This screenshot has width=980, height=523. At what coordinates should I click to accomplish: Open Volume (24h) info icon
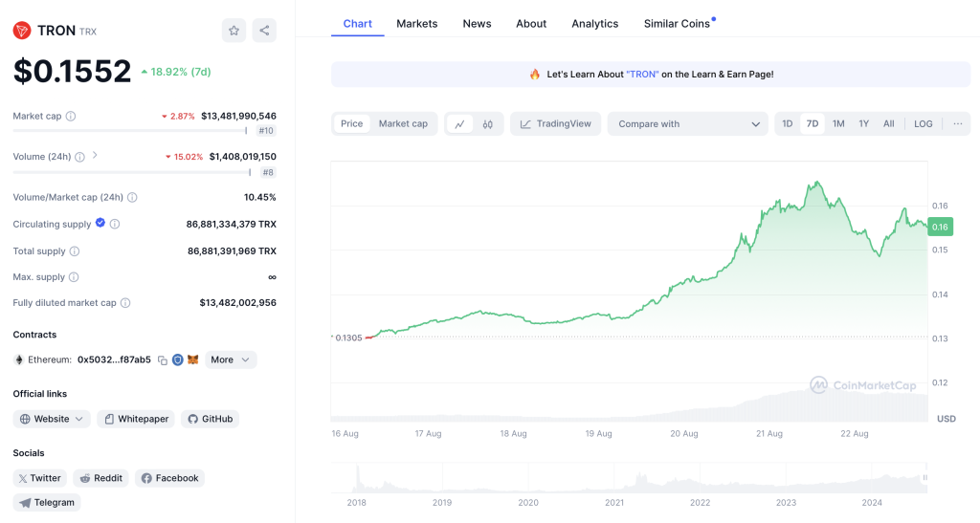click(x=80, y=157)
